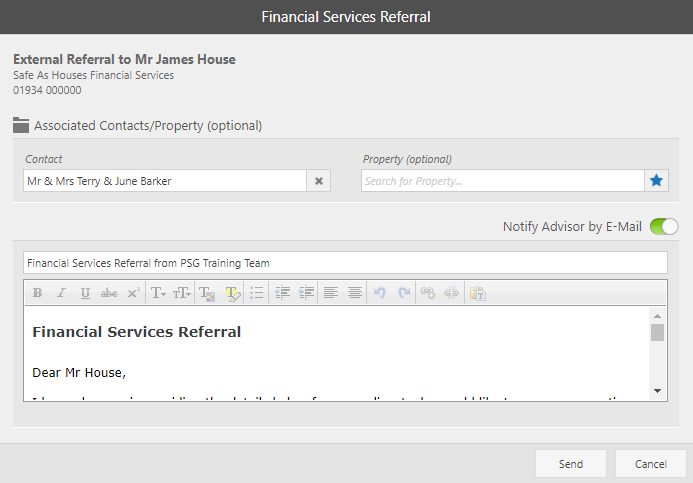Clear the Mr & Mrs Barker contact
The width and height of the screenshot is (693, 483).
[x=319, y=181]
